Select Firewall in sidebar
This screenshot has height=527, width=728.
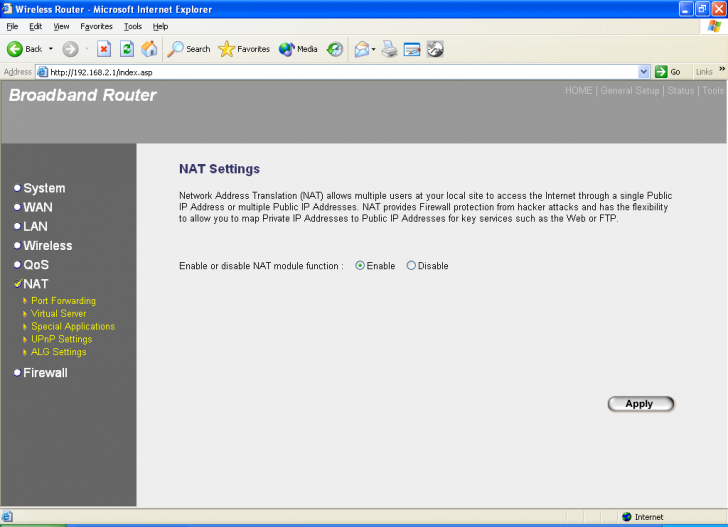point(45,372)
